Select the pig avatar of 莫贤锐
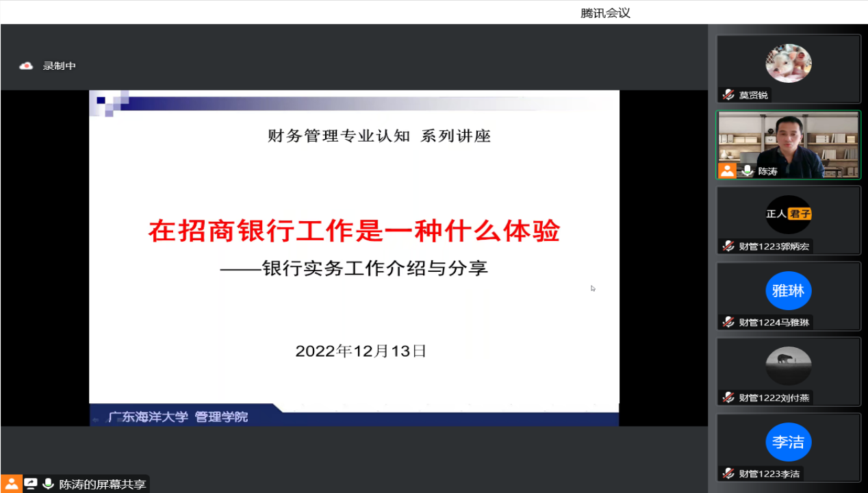The image size is (868, 493). 788,63
